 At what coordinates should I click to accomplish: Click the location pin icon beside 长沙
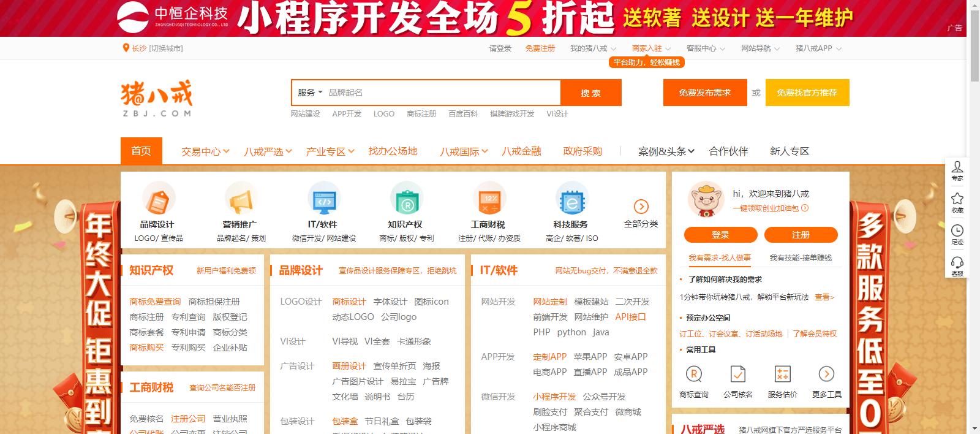pyautogui.click(x=126, y=48)
